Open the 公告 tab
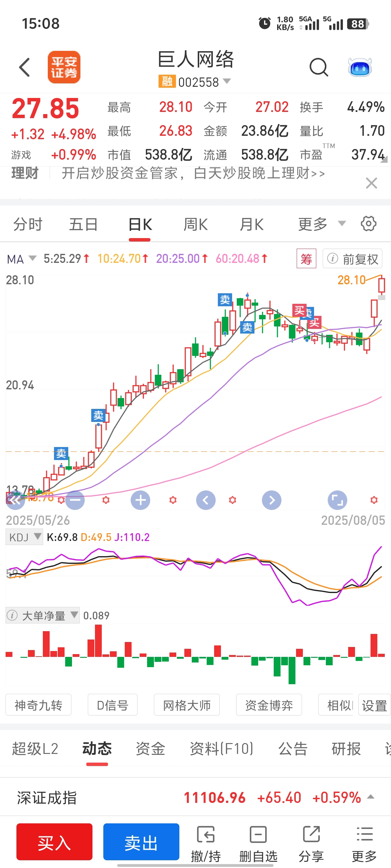 point(293,749)
